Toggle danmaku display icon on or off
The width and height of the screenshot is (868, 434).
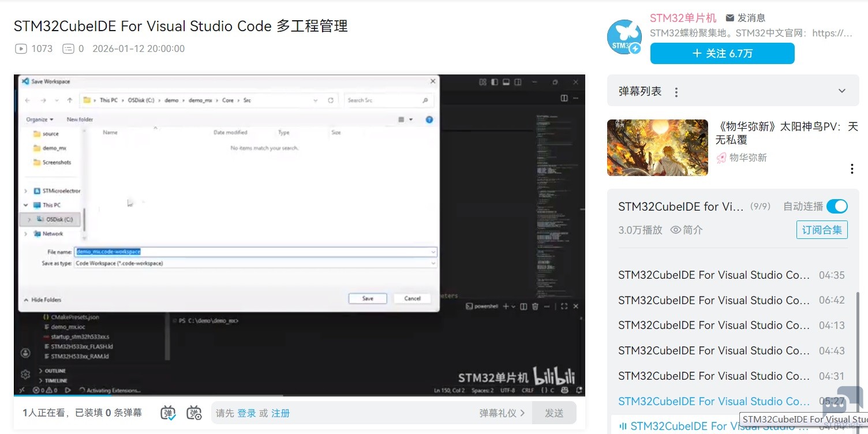[169, 413]
